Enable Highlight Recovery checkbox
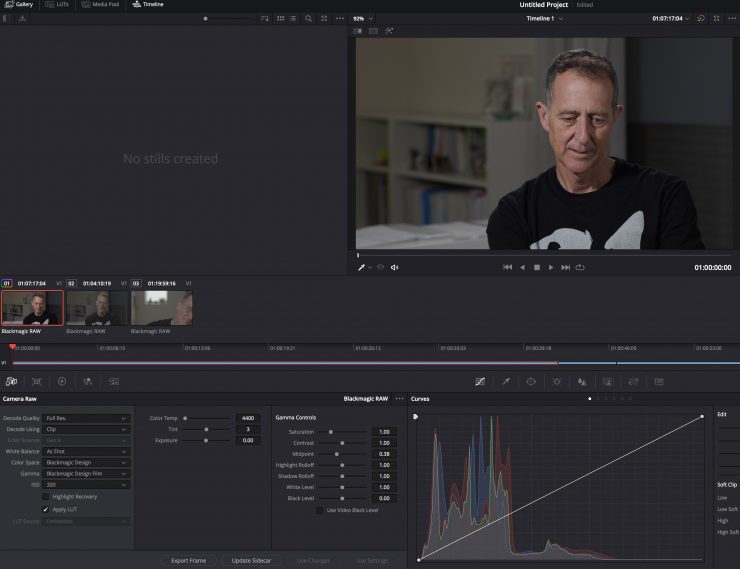Screen dimensions: 740x569 [x=45, y=496]
